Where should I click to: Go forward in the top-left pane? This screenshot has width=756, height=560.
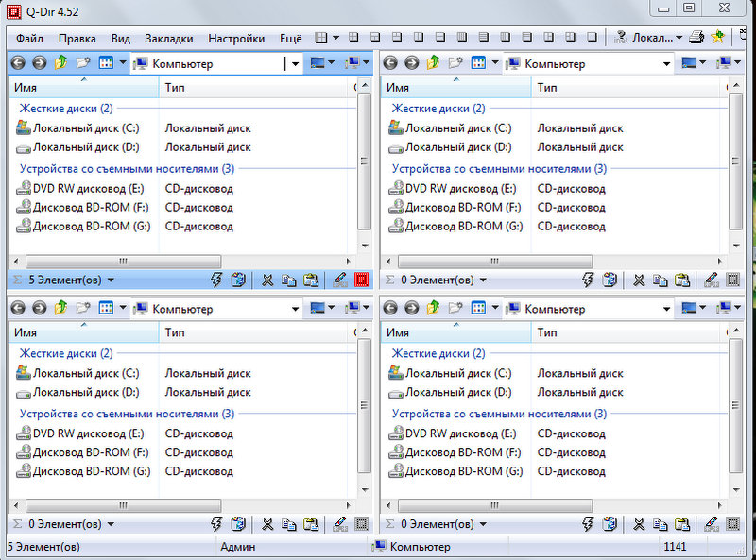click(x=40, y=63)
